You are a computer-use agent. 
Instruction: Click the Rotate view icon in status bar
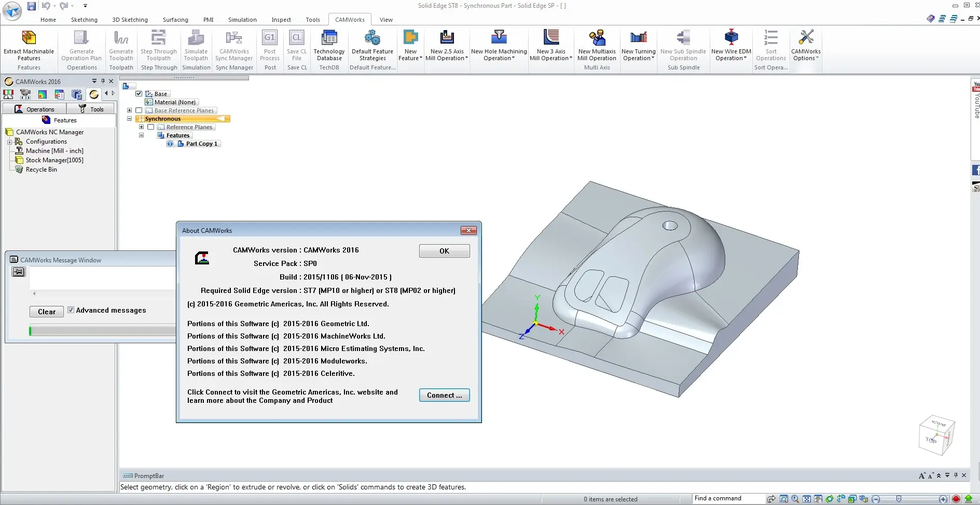[830, 499]
